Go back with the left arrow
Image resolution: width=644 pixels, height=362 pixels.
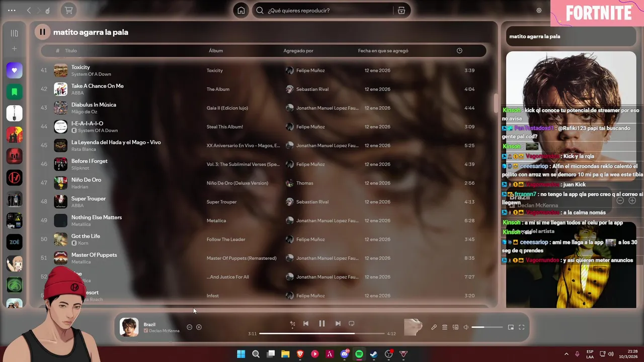tap(29, 11)
